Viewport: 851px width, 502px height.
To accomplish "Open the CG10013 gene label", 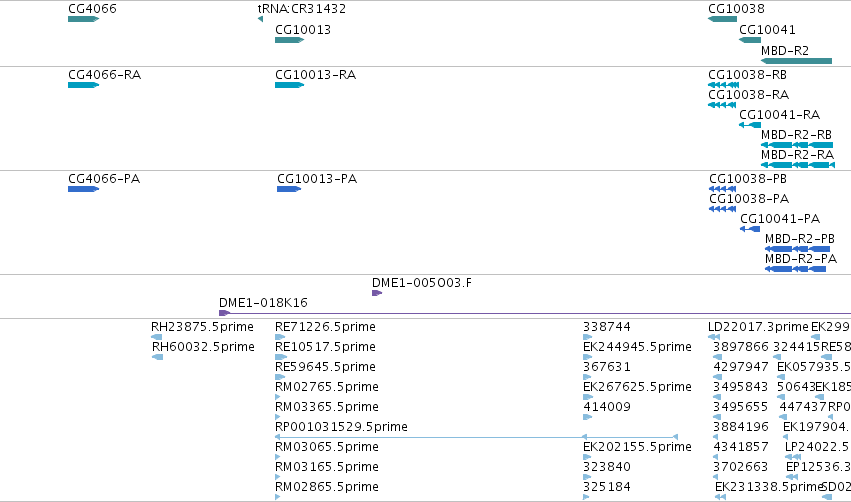I will coord(303,29).
